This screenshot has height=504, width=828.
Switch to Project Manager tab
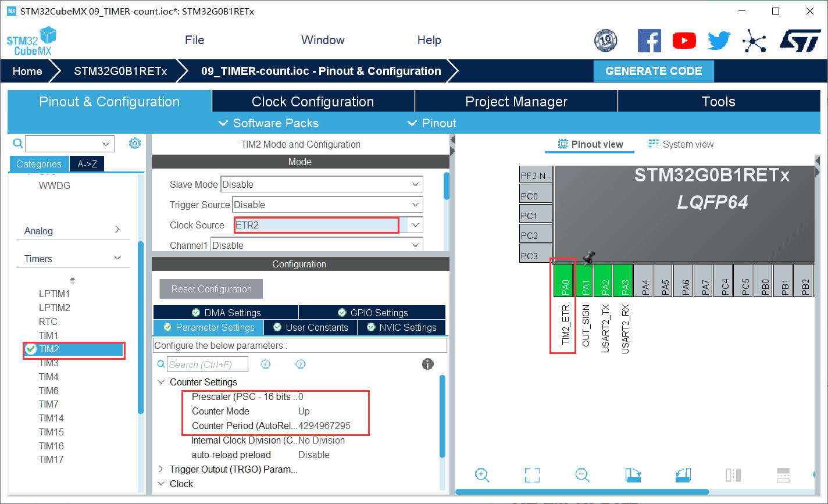[516, 102]
